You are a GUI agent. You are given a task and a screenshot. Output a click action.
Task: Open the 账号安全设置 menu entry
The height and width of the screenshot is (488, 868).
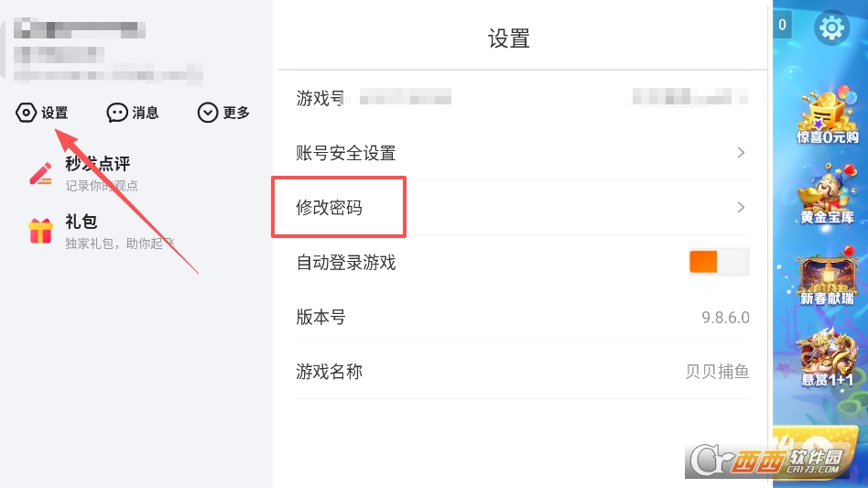[346, 153]
